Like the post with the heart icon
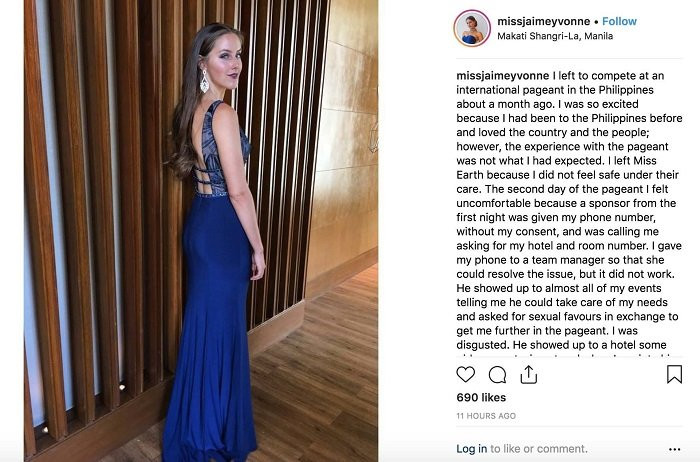This screenshot has height=462, width=700. point(466,375)
